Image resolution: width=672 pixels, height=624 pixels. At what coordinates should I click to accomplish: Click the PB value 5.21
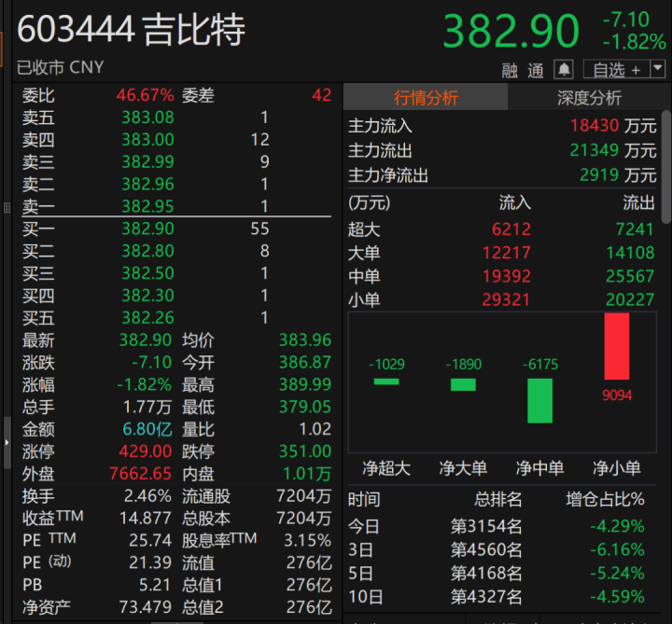tap(155, 585)
